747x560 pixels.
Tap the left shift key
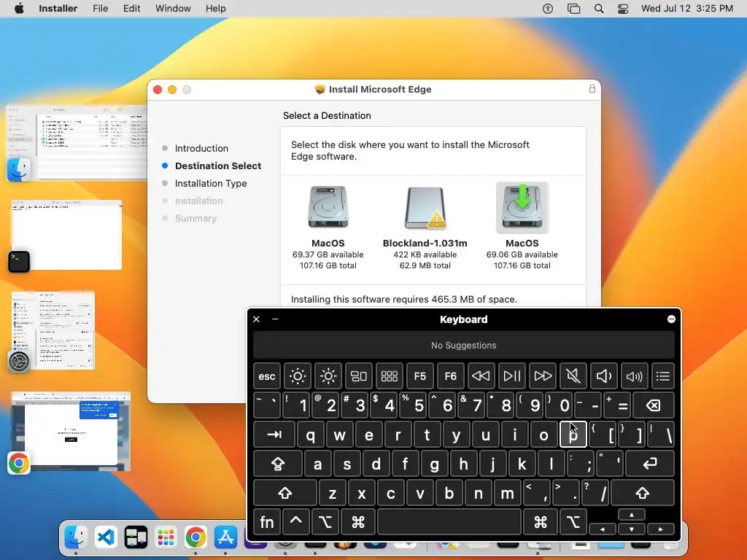(285, 493)
